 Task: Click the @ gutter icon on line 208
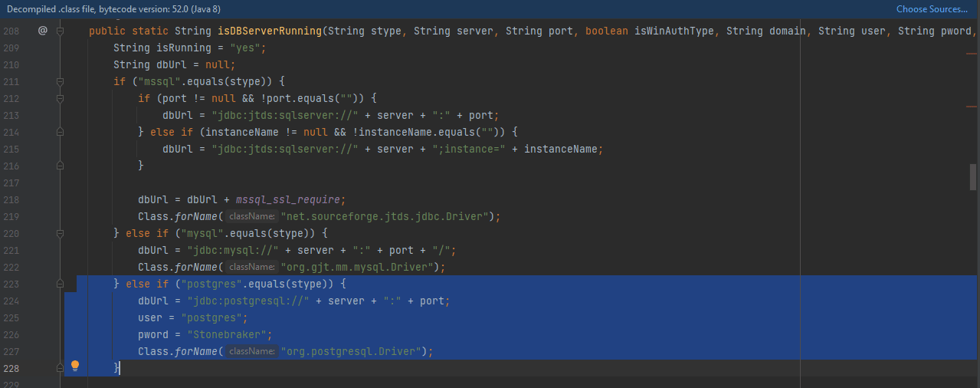pyautogui.click(x=43, y=31)
